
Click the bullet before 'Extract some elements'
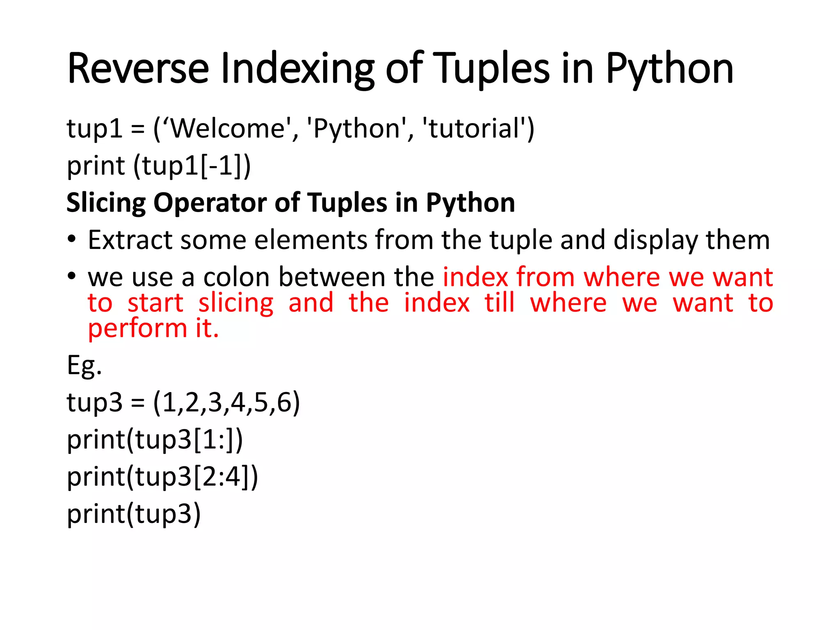point(72,239)
